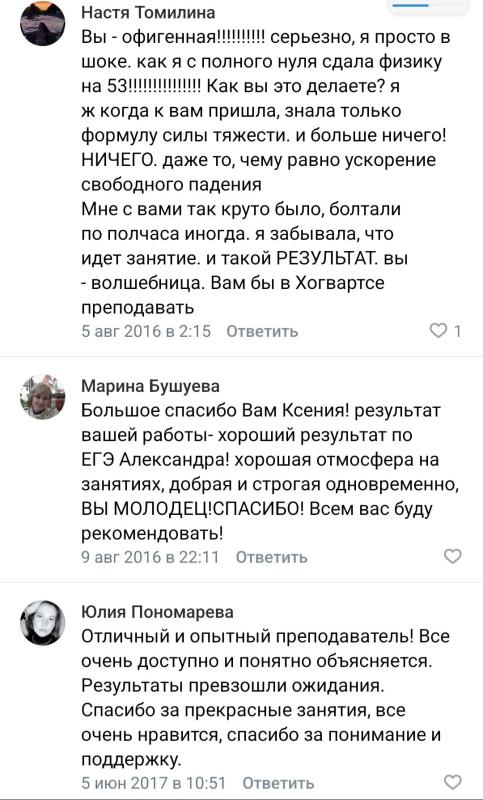Open profile via name Настя Томилина
The width and height of the screenshot is (483, 800).
(x=148, y=12)
